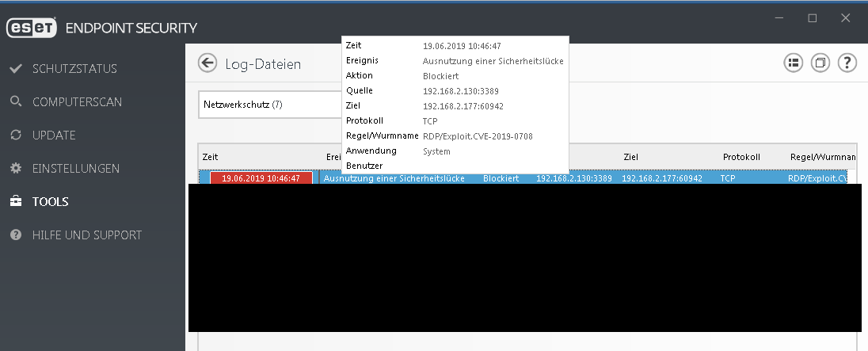Click the Update refresh icon
Image resolution: width=868 pixels, height=351 pixels.
(16, 135)
